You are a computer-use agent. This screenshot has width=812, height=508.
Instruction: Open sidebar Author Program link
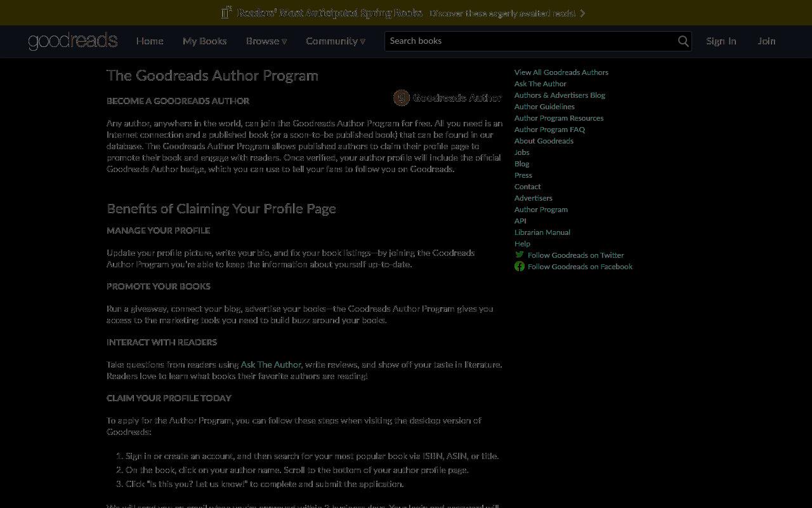[x=541, y=210]
